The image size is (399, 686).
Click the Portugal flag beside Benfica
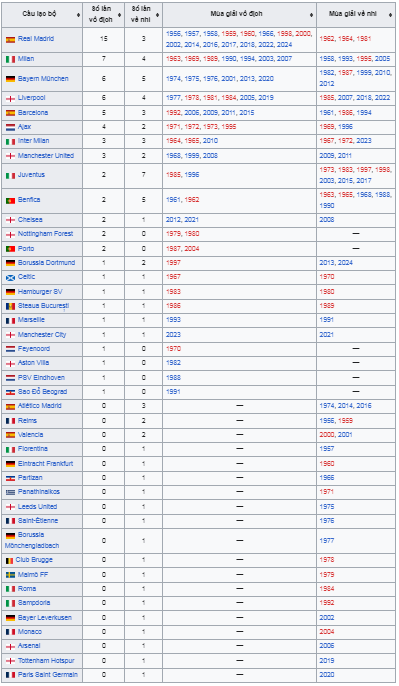click(10, 200)
